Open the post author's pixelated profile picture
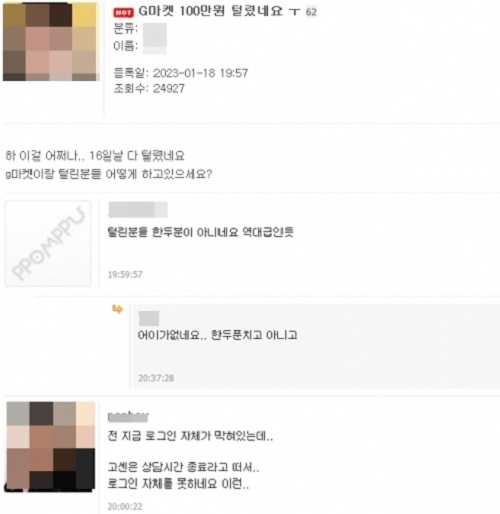 click(51, 41)
